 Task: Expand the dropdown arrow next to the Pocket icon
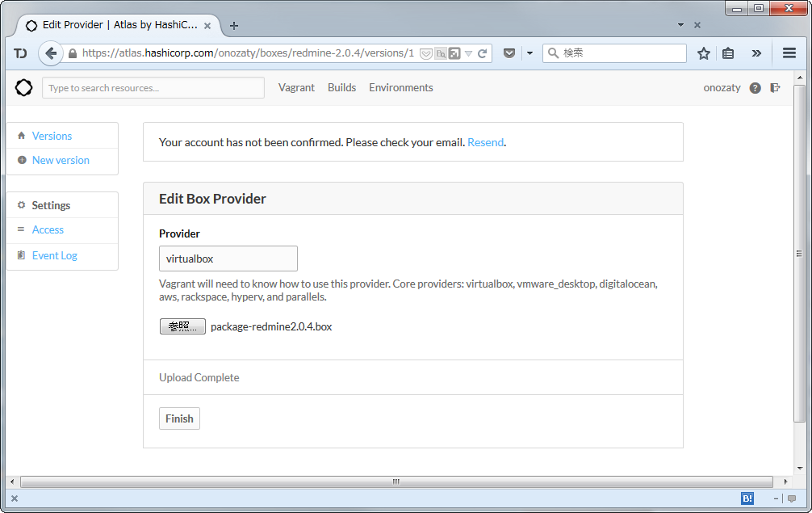click(x=529, y=53)
